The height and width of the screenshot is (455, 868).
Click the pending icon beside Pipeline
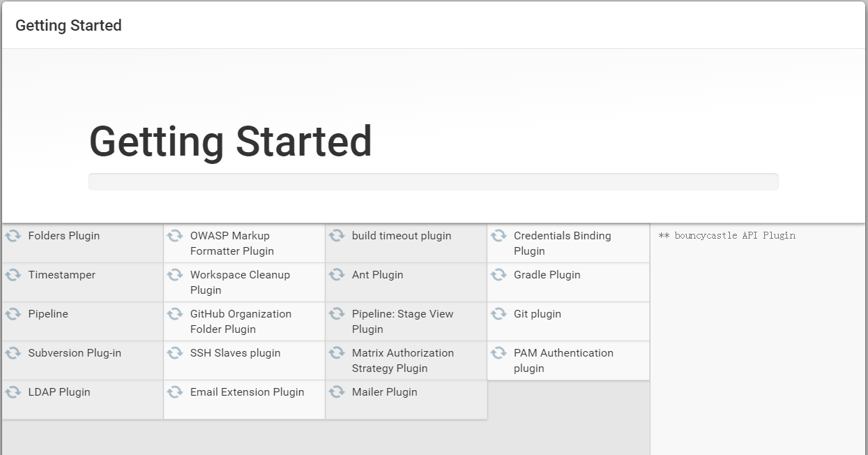pos(13,314)
